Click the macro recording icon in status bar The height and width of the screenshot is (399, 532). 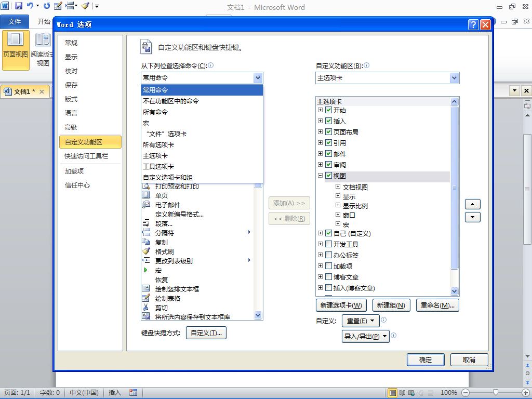(134, 393)
